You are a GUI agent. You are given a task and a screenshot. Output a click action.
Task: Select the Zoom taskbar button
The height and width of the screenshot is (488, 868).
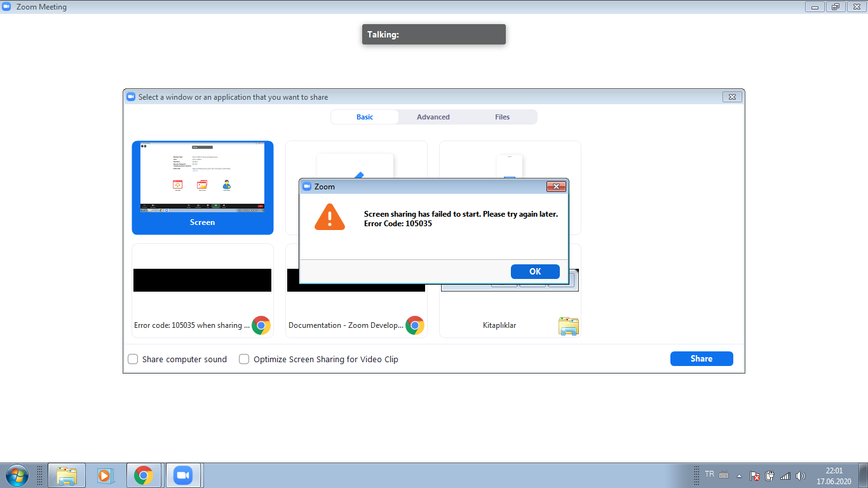(x=184, y=475)
